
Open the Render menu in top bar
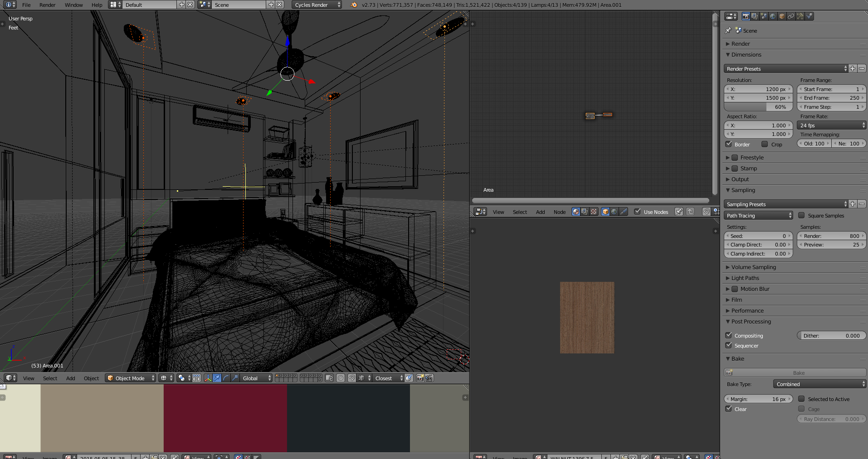(47, 5)
